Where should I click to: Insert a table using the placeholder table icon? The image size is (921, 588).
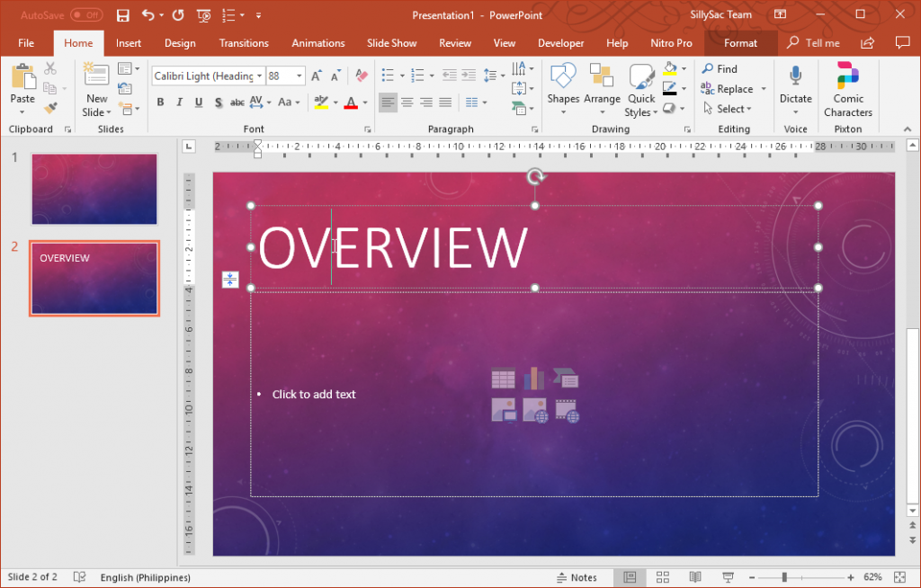pos(504,378)
